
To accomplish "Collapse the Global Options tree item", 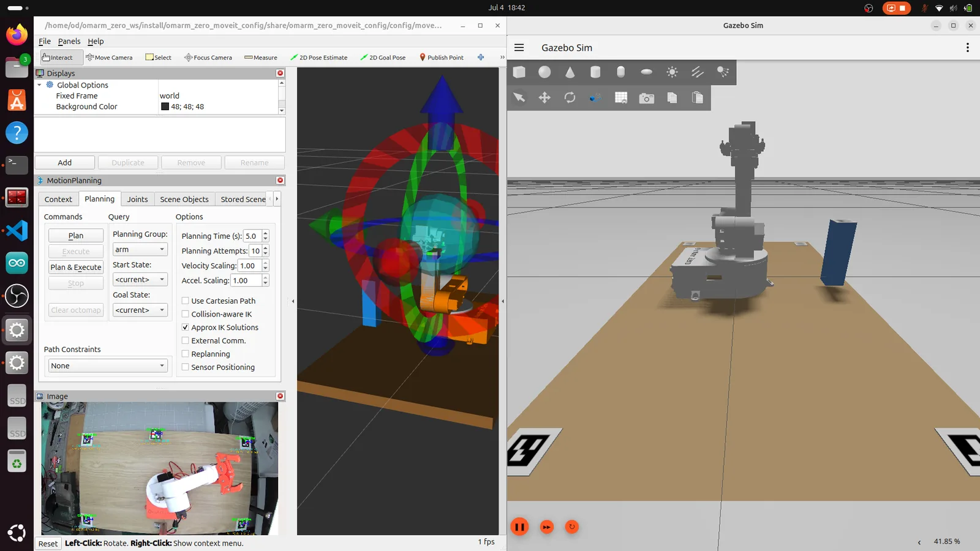I will tap(40, 85).
